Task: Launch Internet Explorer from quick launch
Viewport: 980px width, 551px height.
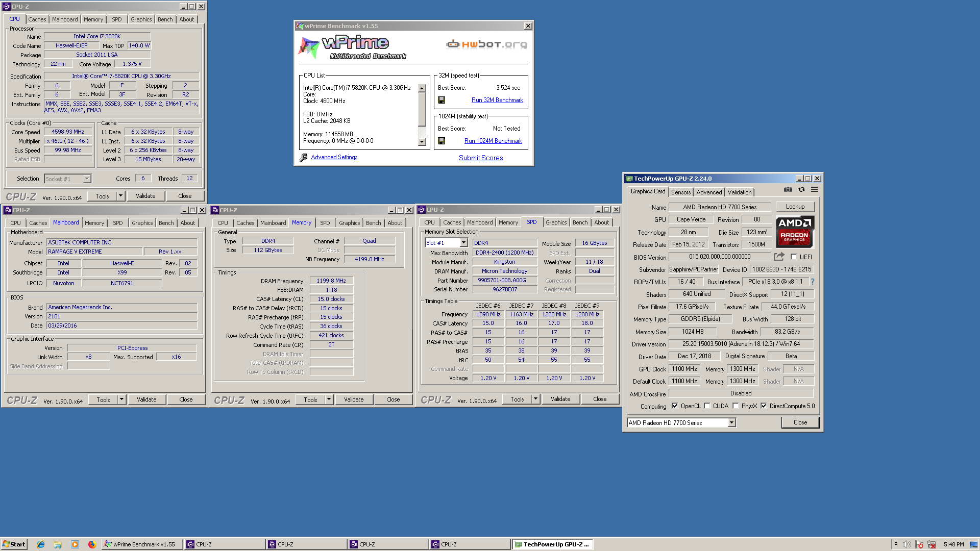Action: click(x=41, y=544)
